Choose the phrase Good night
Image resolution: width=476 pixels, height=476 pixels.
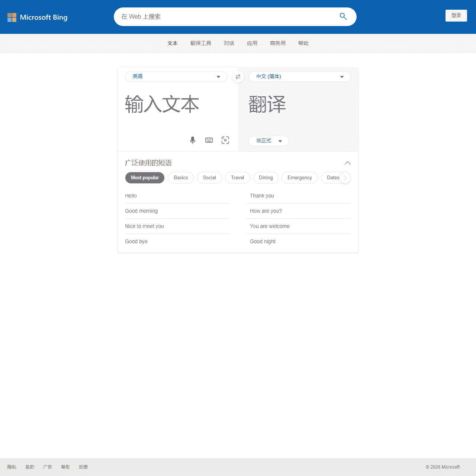tap(299, 241)
